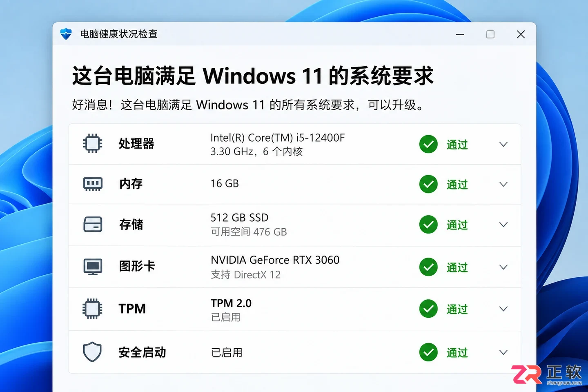The height and width of the screenshot is (392, 588).
Task: Click the 内存 label
Action: (131, 184)
